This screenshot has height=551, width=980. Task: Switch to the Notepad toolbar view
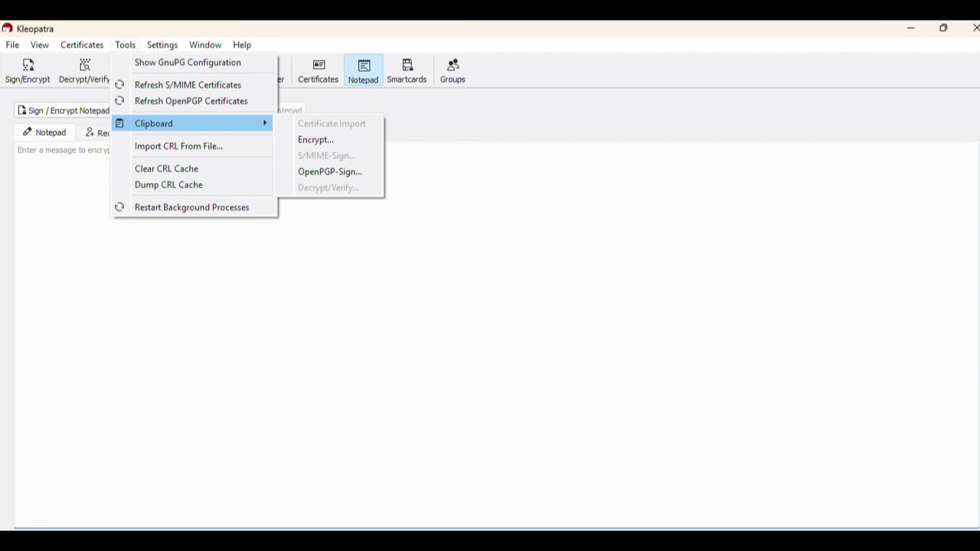363,70
